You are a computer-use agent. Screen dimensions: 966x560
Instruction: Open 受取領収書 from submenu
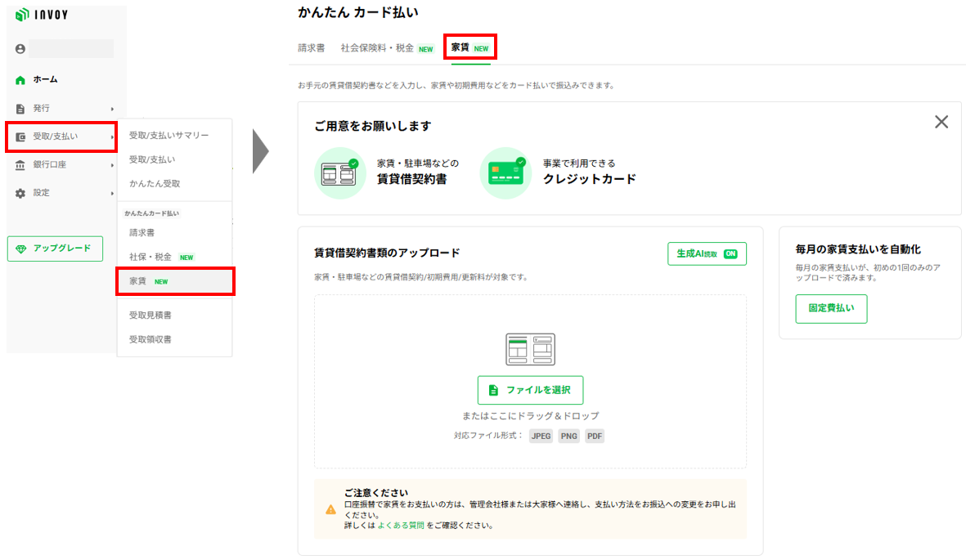[x=151, y=339]
